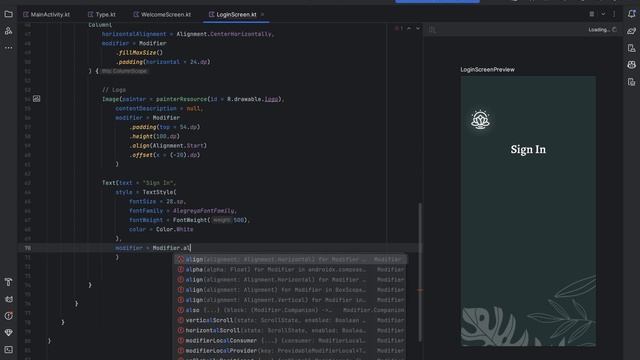640x360 pixels.
Task: Click the LoginScreenPreview label
Action: (x=487, y=69)
